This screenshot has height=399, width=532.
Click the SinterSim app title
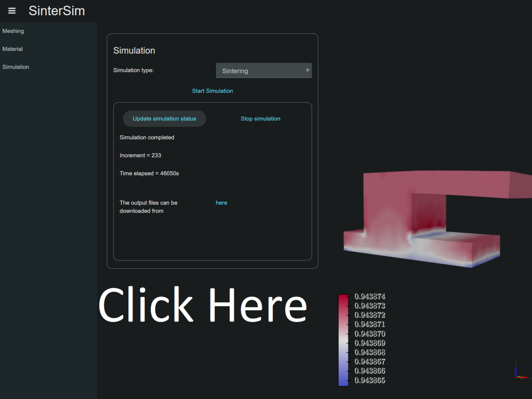[x=57, y=11]
